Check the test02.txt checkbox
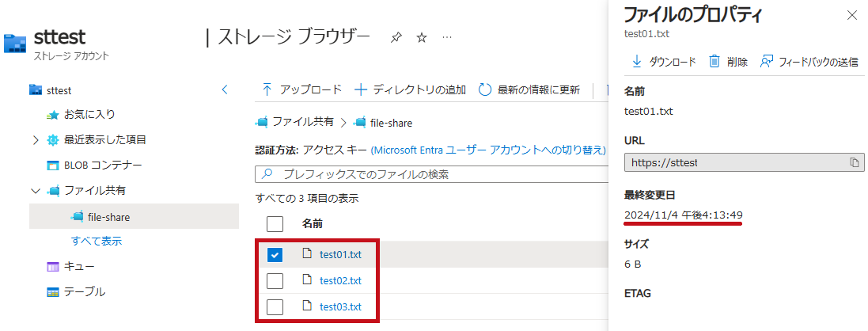The height and width of the screenshot is (331, 868). [x=275, y=281]
